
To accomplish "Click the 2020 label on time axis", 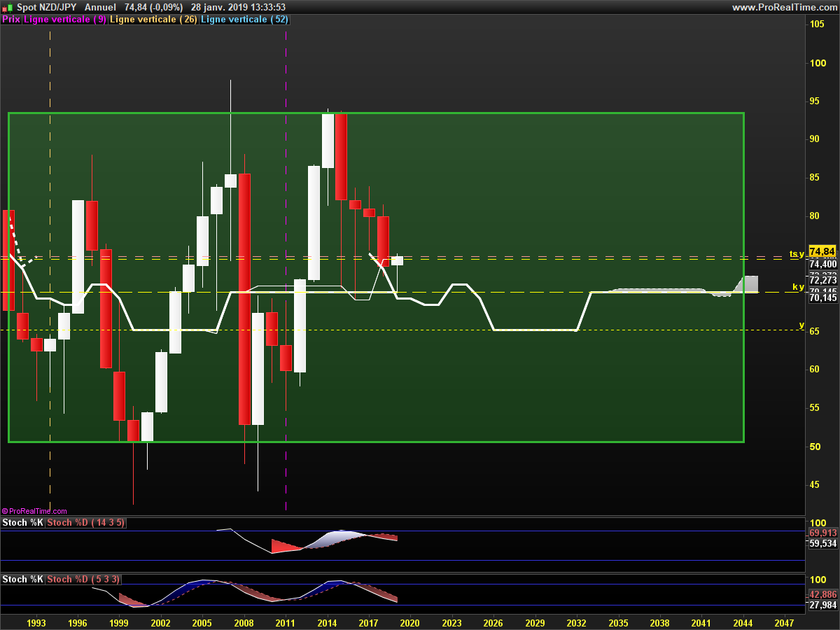I will (410, 622).
